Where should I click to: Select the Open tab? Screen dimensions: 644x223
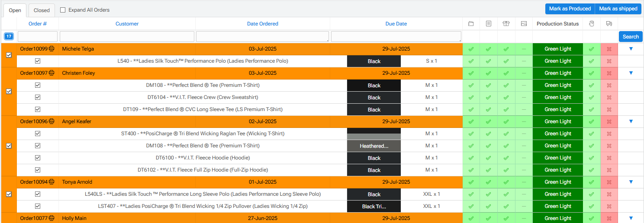tap(15, 10)
